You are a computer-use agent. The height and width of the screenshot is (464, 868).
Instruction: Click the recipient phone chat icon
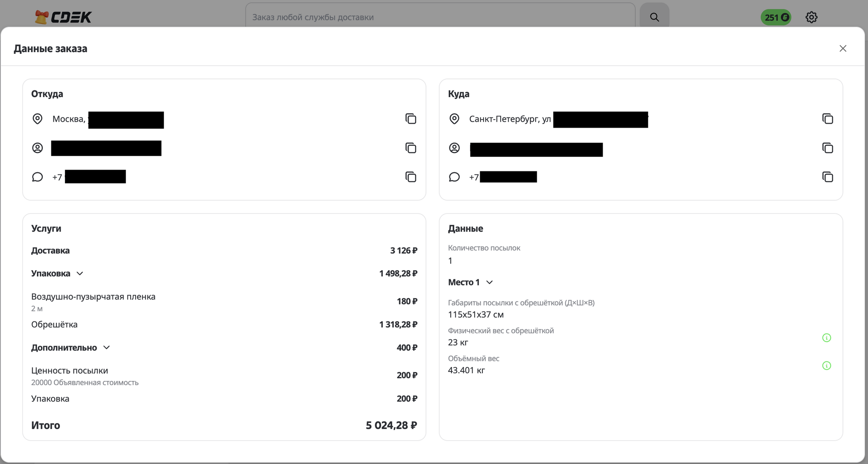click(x=454, y=177)
